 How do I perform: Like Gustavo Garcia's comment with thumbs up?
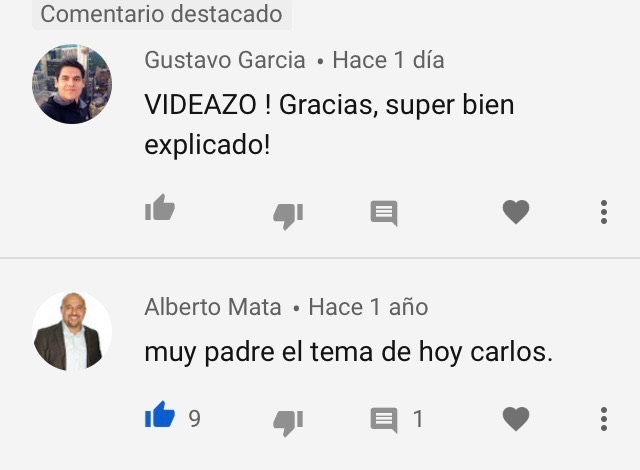(160, 208)
